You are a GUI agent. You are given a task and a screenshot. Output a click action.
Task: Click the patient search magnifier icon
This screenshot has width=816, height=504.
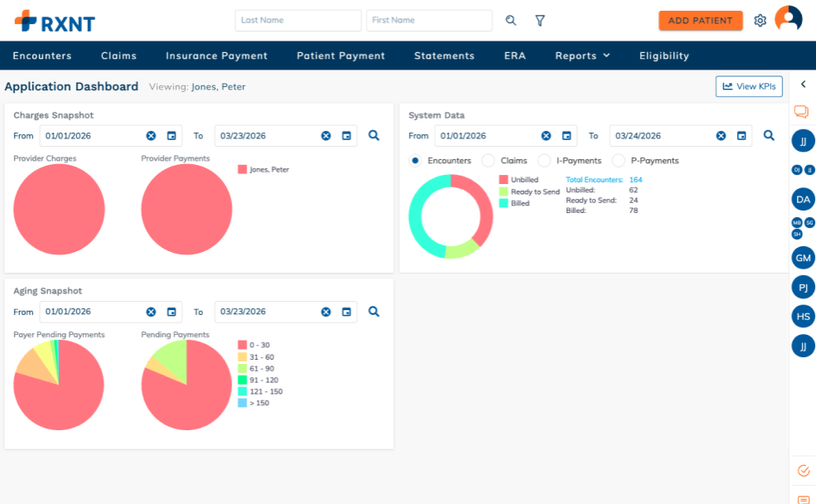(511, 21)
